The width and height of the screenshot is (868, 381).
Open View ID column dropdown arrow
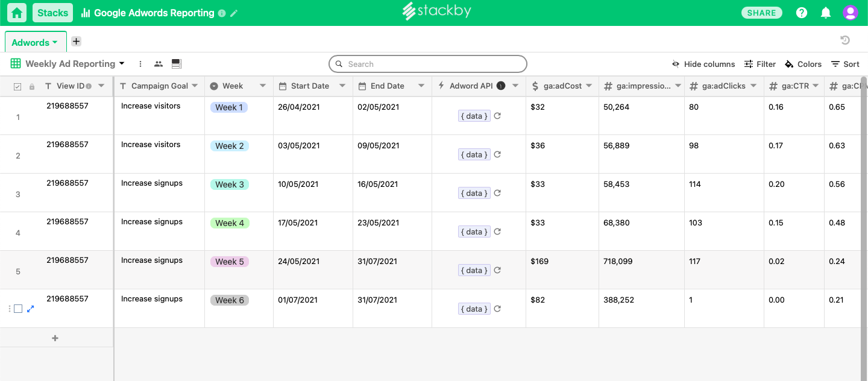click(x=101, y=86)
